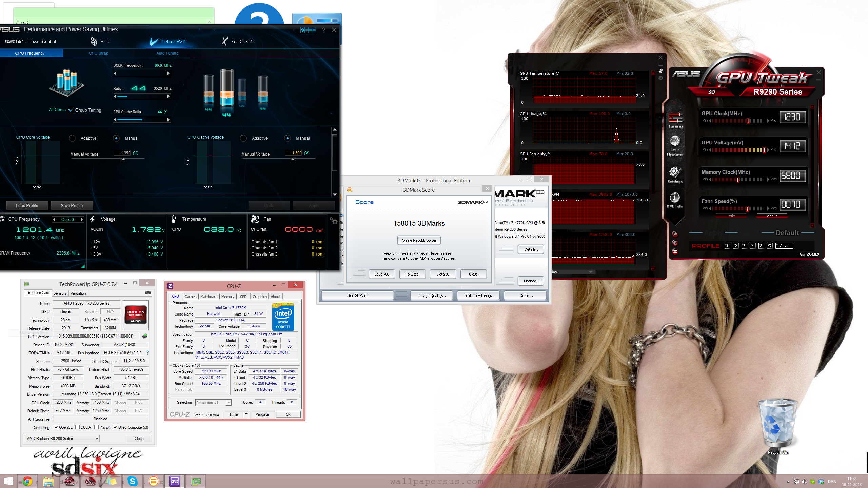
Task: Open Tuning panel in GPU Tweak
Action: pyautogui.click(x=675, y=120)
